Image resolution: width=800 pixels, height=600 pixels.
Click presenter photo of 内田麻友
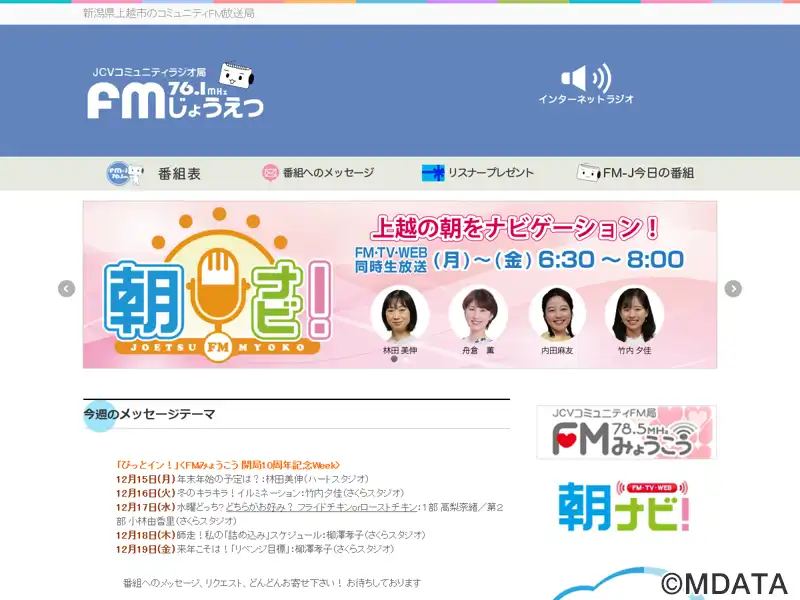click(557, 314)
